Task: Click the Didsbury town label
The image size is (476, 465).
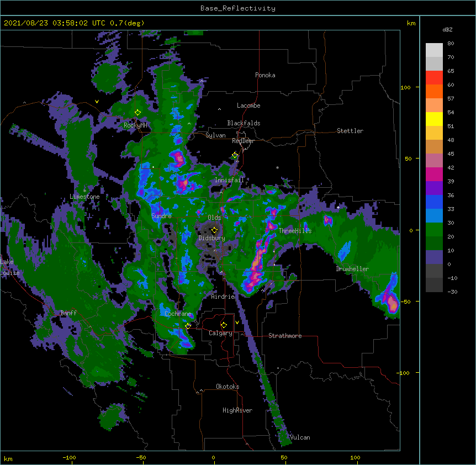Action: (212, 238)
